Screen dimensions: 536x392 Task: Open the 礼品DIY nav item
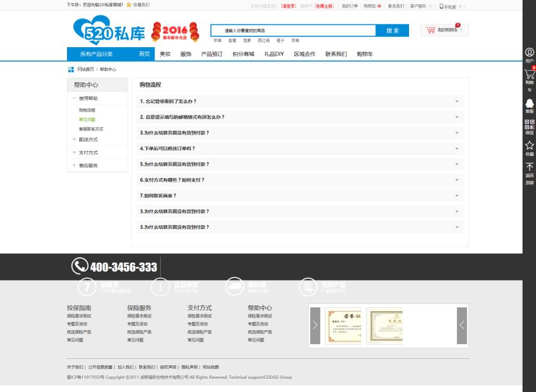coord(274,54)
